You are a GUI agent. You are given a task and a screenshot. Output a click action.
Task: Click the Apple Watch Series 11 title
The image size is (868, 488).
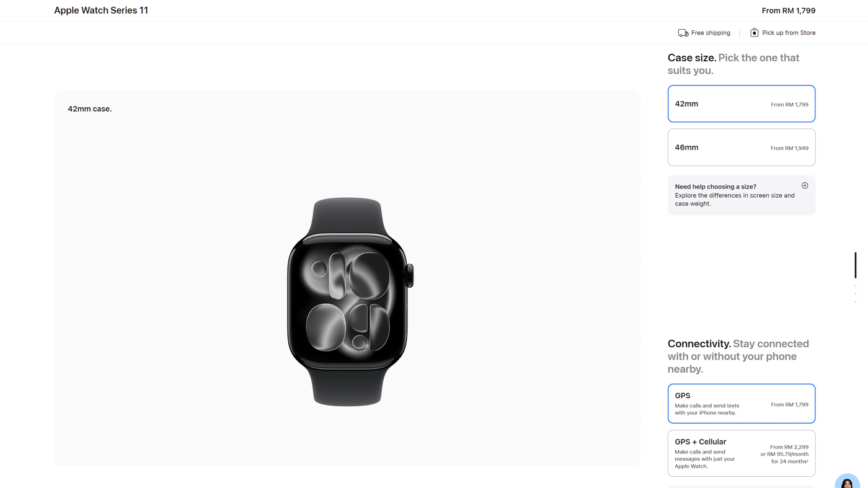pos(101,11)
